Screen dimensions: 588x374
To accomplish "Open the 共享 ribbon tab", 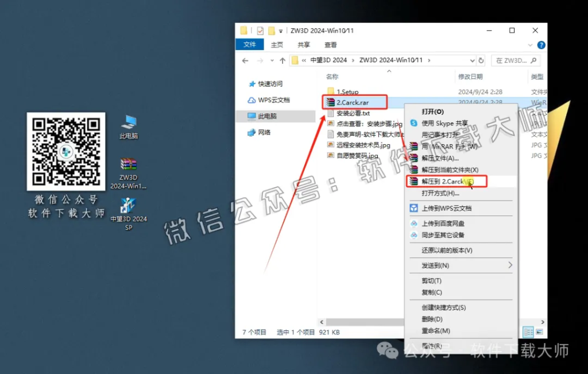I will (303, 44).
